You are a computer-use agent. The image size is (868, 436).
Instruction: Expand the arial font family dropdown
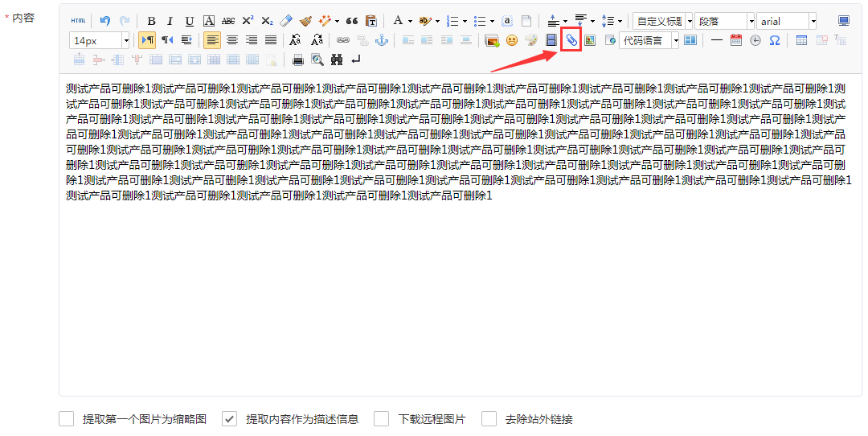(x=813, y=22)
